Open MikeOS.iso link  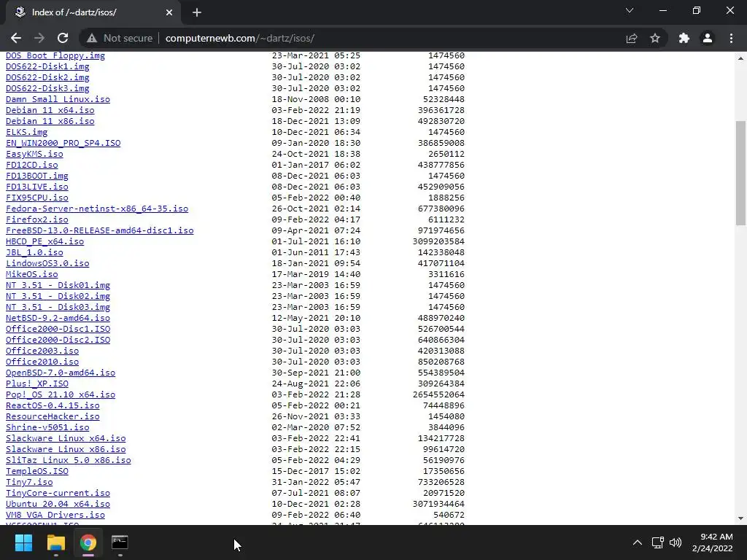pyautogui.click(x=32, y=275)
